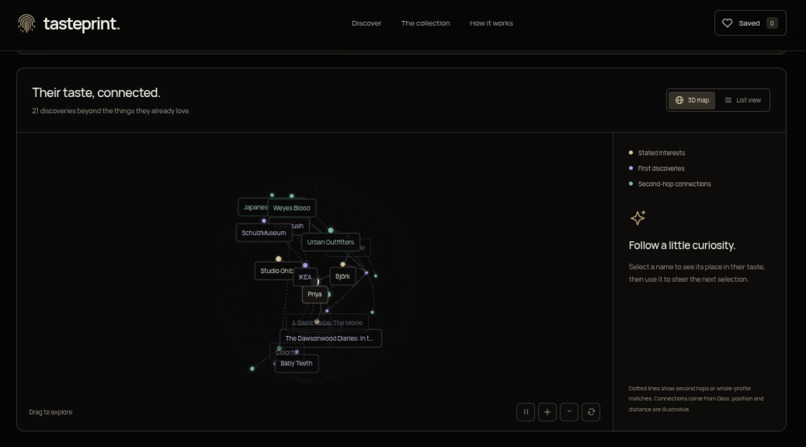This screenshot has height=447, width=806.
Task: Select the Weyes Blood node
Action: click(291, 208)
